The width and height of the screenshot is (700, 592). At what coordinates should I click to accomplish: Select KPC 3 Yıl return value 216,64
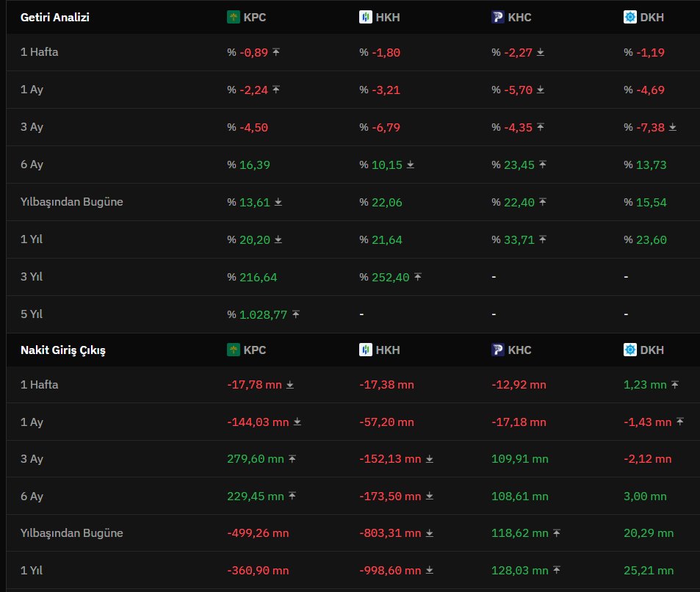coord(258,277)
